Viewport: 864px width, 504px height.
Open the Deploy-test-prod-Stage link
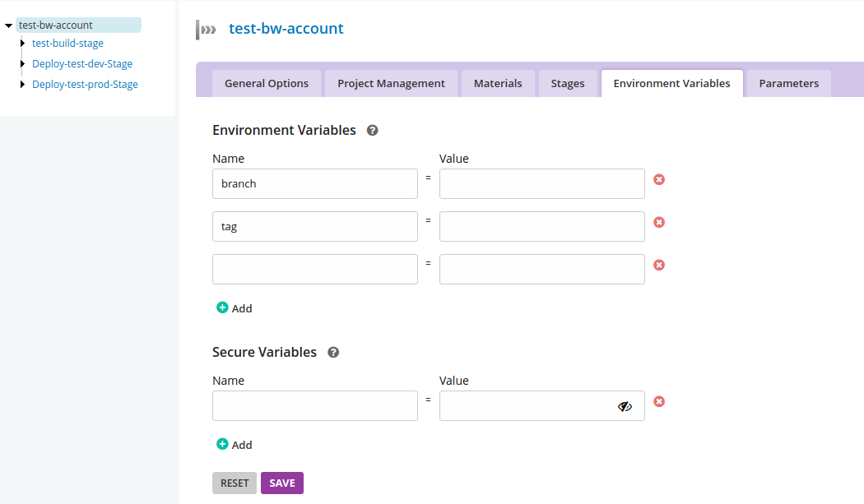click(85, 85)
